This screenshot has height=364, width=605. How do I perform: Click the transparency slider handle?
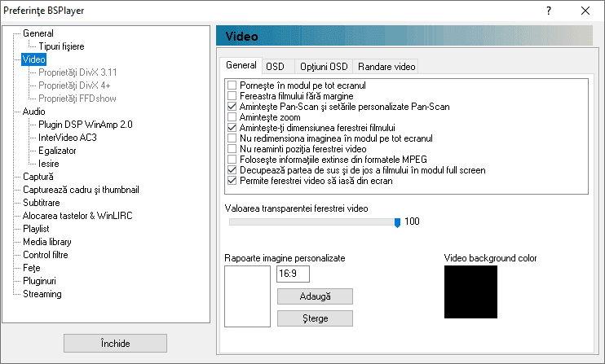397,222
